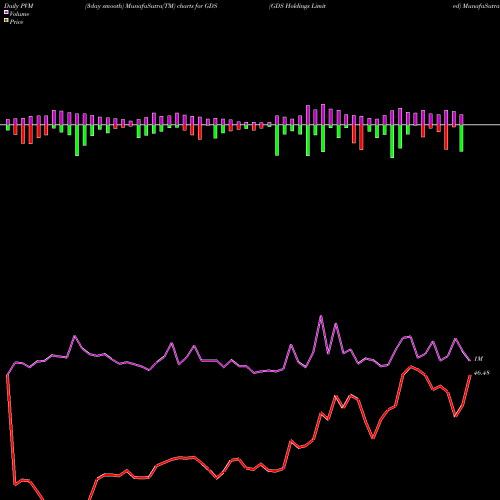
Task: Click the 'Price' legend label
Action: [x=16, y=22]
